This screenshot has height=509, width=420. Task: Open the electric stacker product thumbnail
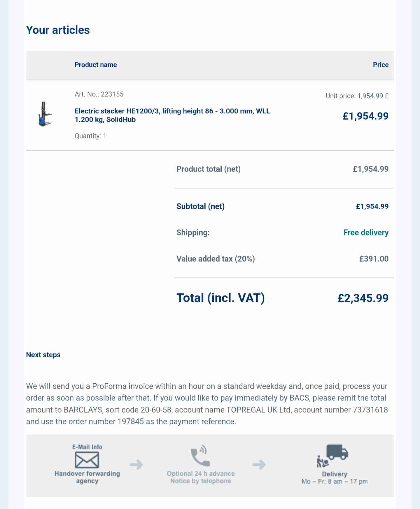pyautogui.click(x=45, y=114)
